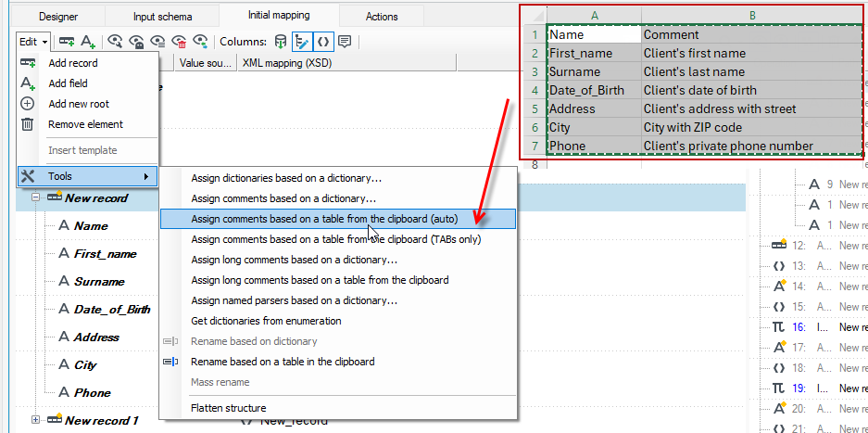Click the eye with wrench toolbar icon

pyautogui.click(x=115, y=41)
